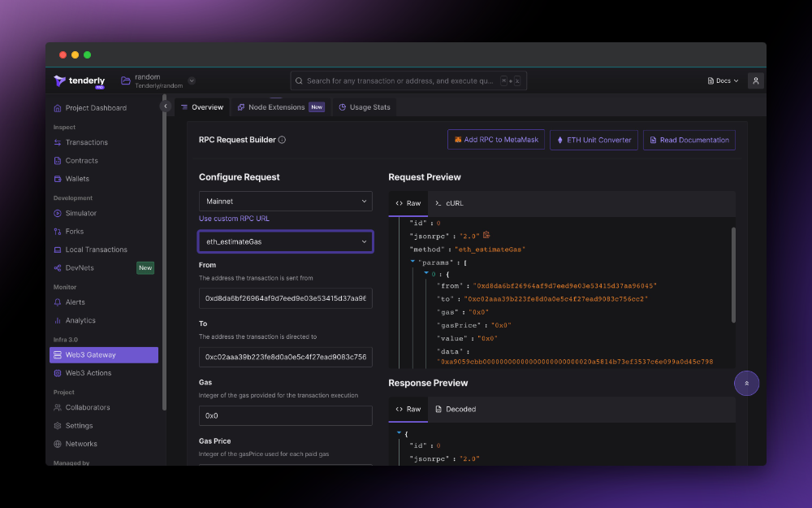
Task: Open the eth_estimateGas method selector
Action: click(285, 241)
